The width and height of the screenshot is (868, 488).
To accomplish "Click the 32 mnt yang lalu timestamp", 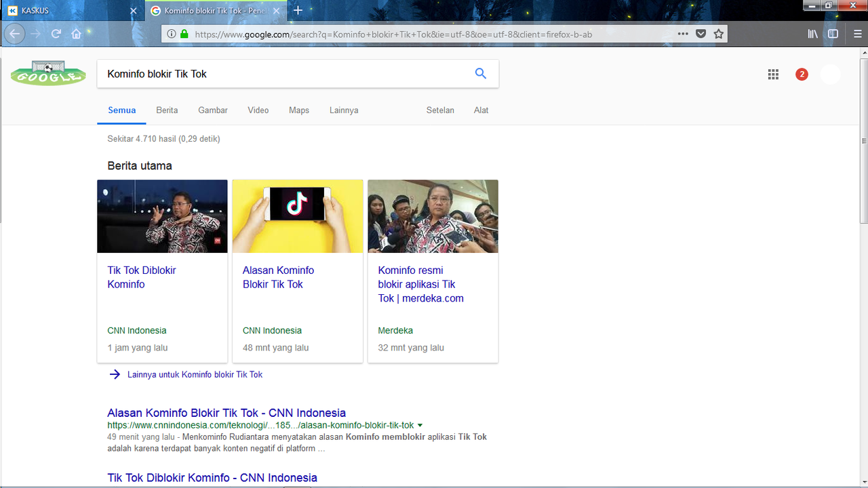I will tap(411, 348).
